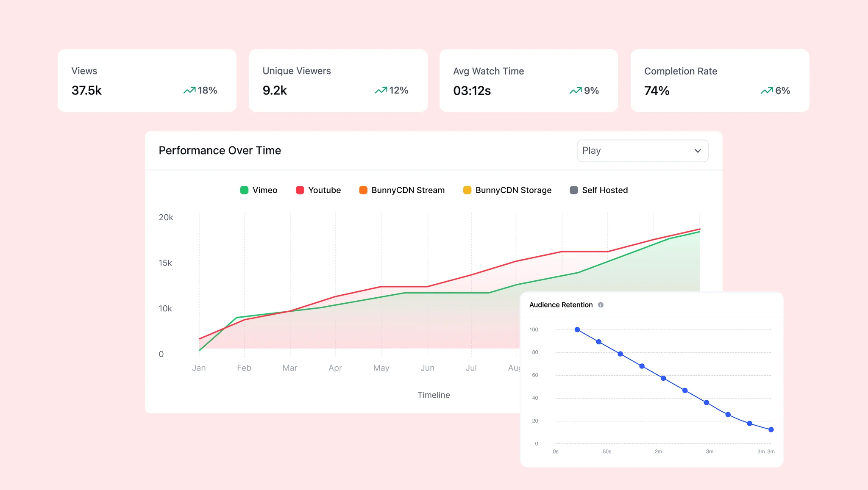Viewport: 868px width, 490px height.
Task: Click the 6% completion rate change
Action: [x=782, y=91]
